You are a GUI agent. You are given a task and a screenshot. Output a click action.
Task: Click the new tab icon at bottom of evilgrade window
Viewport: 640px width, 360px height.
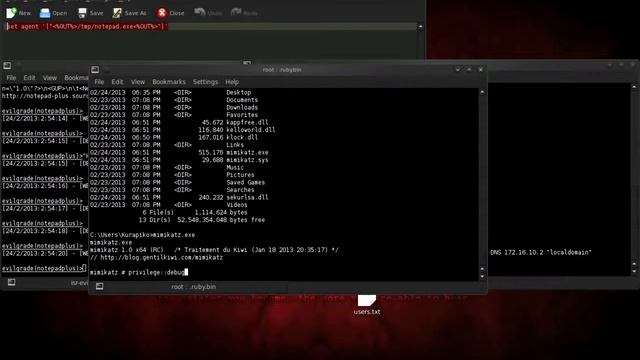[11, 282]
